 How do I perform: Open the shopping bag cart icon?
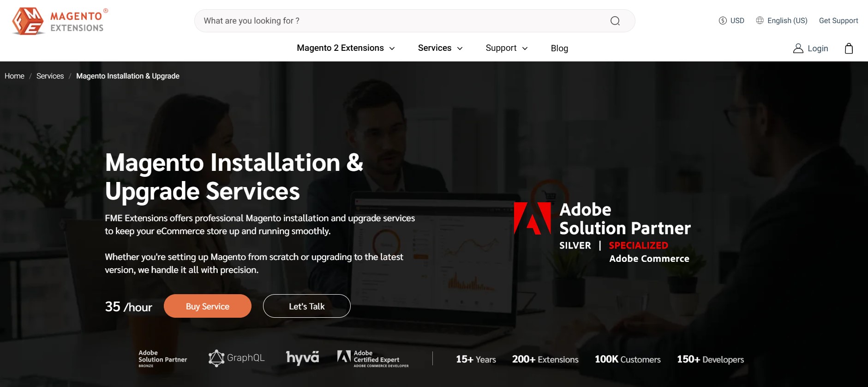(x=849, y=48)
